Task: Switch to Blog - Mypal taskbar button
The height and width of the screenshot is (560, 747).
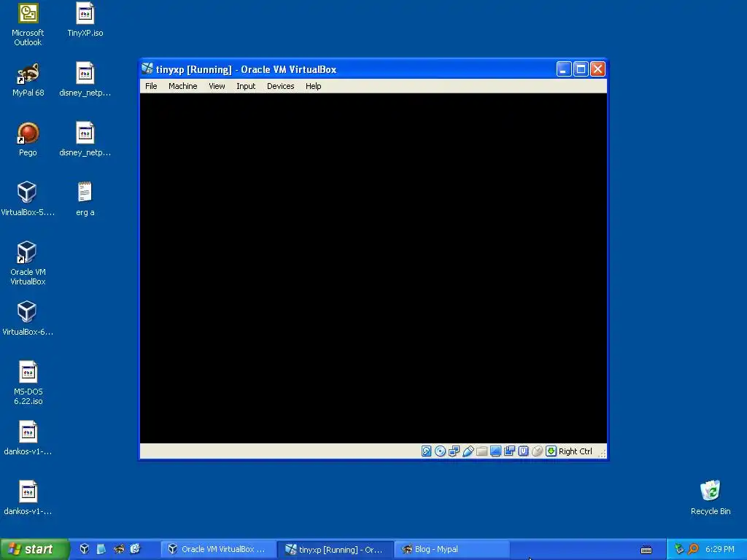Action: pyautogui.click(x=452, y=550)
